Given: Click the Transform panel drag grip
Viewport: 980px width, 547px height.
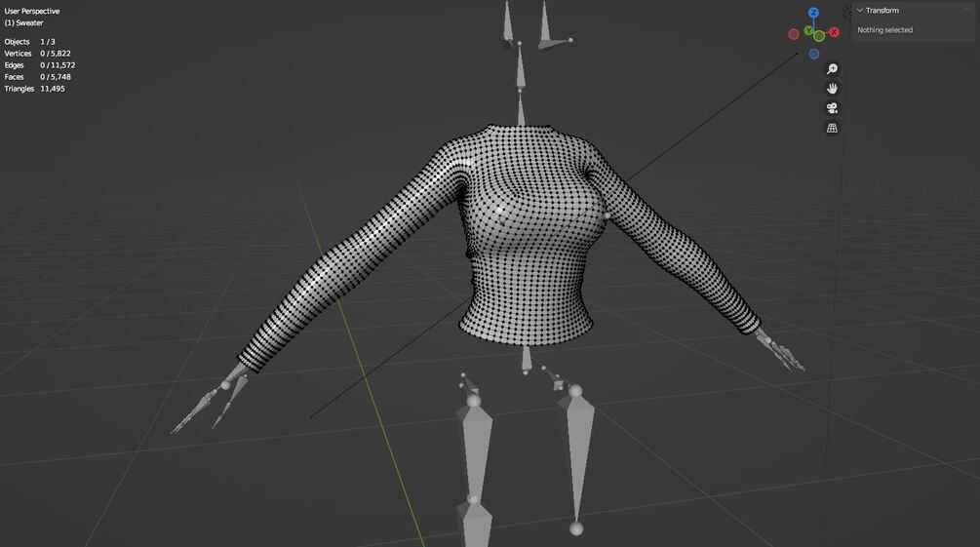Looking at the screenshot, I should pyautogui.click(x=968, y=10).
